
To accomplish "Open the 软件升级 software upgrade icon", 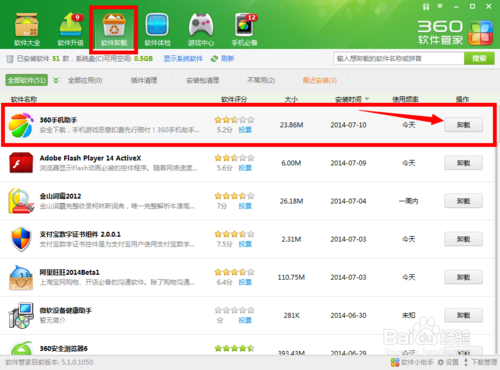I will (71, 29).
